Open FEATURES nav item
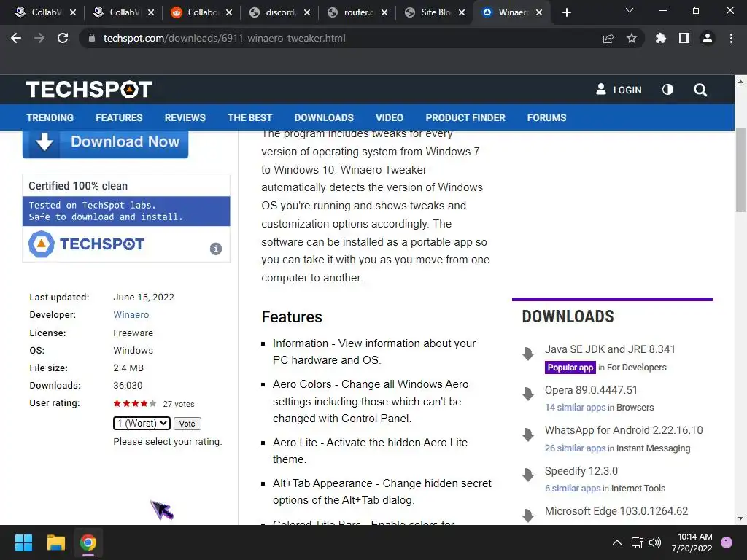 click(119, 117)
